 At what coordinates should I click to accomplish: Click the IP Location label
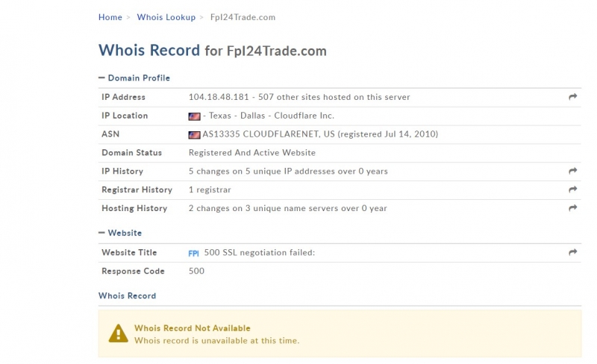coord(125,116)
